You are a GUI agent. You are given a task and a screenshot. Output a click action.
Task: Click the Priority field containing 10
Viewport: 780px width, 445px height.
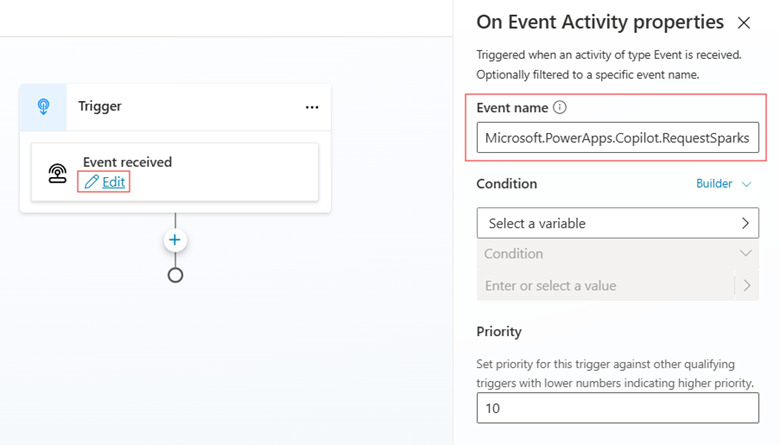click(617, 408)
